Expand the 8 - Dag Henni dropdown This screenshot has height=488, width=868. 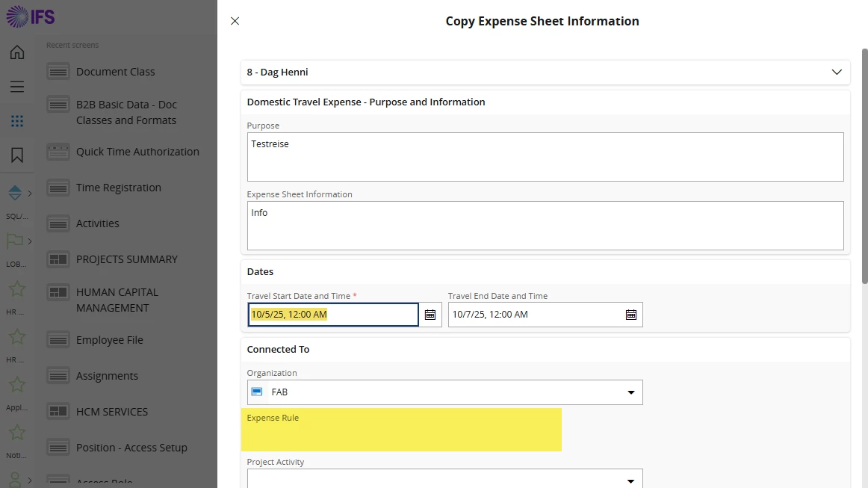click(837, 72)
